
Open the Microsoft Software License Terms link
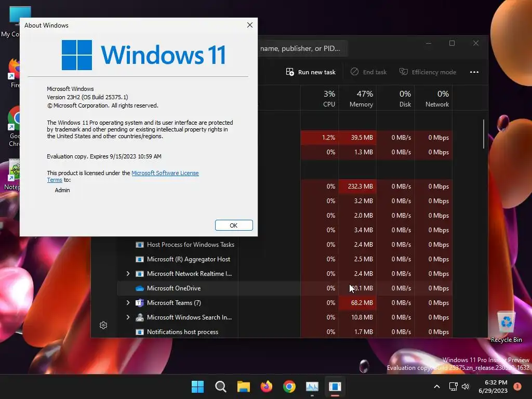tap(165, 173)
